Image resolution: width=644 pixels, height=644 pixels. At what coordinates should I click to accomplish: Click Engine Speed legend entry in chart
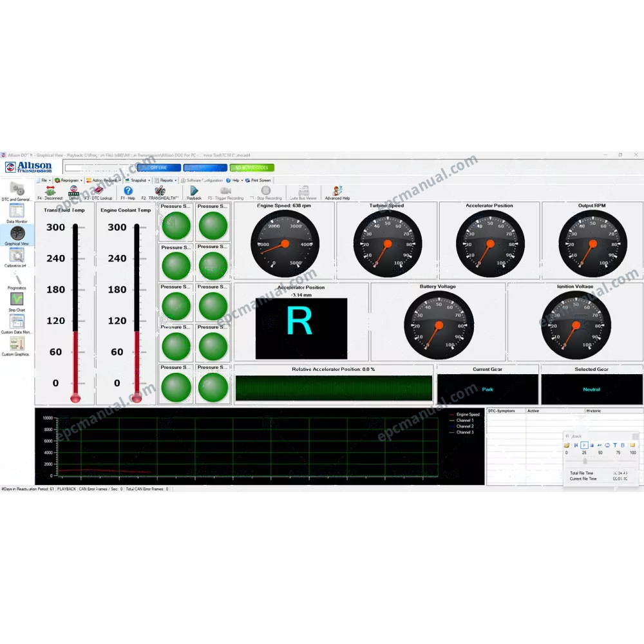[464, 414]
